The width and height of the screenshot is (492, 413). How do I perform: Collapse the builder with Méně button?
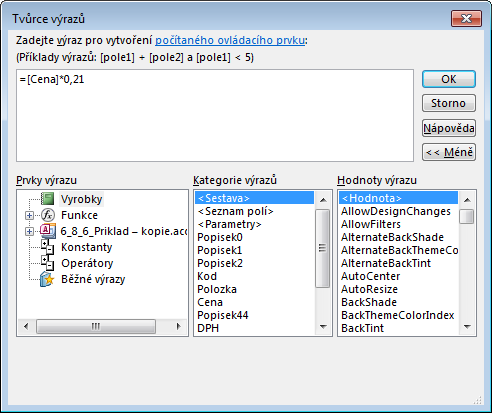coord(449,152)
